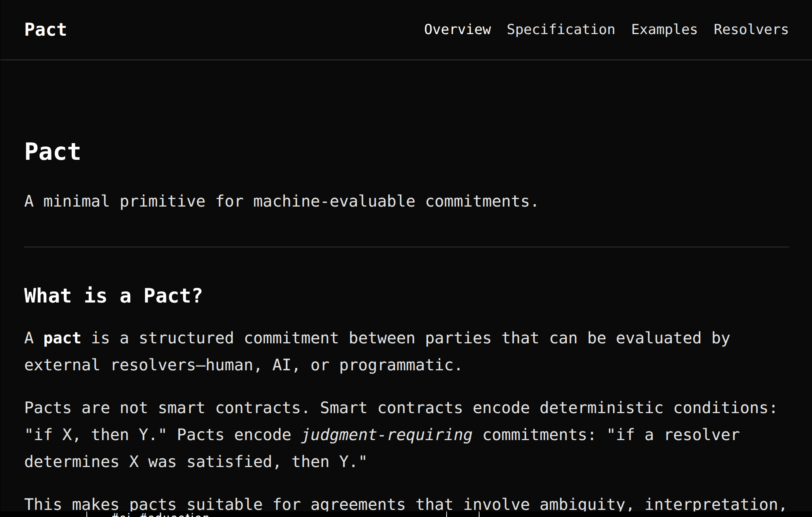Go to the Specification page

coord(561,30)
